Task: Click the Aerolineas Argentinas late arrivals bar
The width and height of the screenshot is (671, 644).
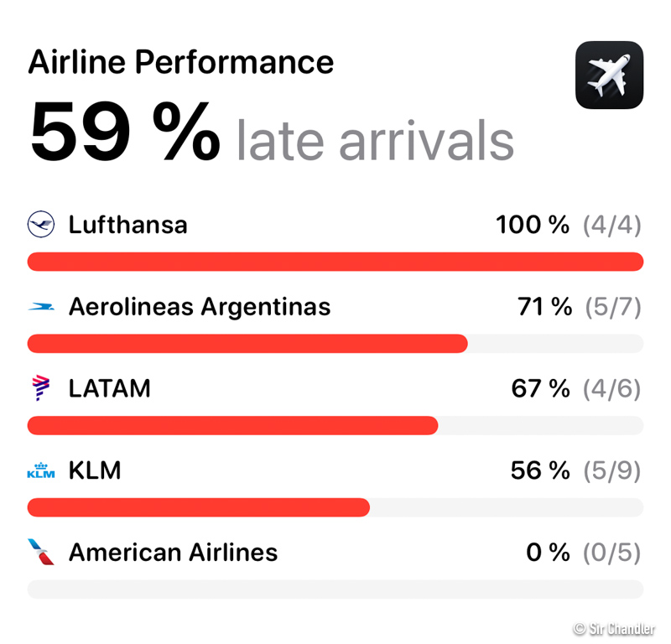Action: [x=247, y=344]
